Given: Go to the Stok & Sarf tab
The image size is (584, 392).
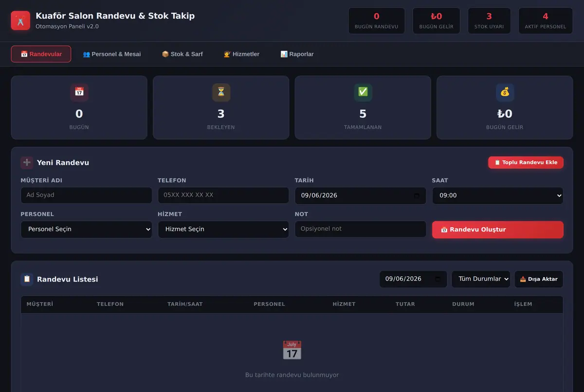Looking at the screenshot, I should pyautogui.click(x=182, y=54).
